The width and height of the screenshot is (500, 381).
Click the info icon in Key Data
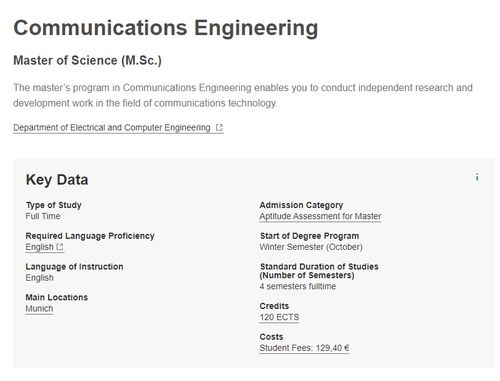point(477,177)
